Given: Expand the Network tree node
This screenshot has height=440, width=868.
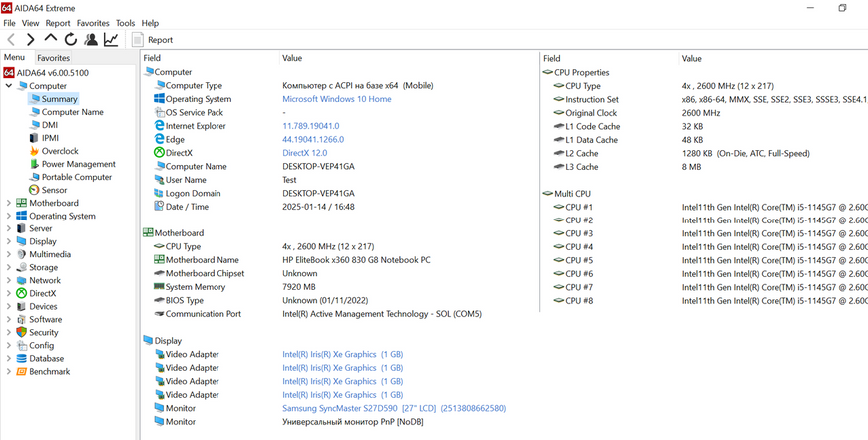Looking at the screenshot, I should tap(9, 280).
